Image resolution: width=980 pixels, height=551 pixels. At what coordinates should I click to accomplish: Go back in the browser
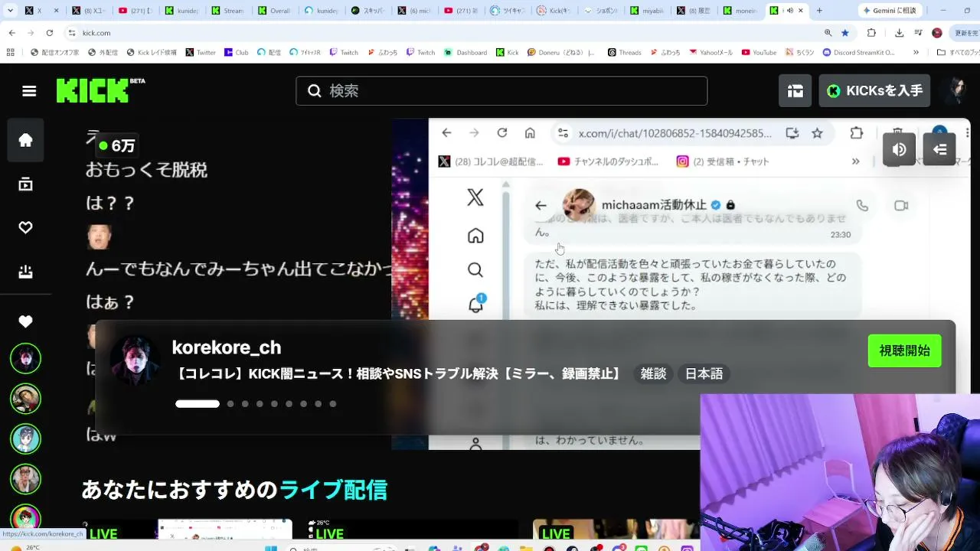pos(13,33)
